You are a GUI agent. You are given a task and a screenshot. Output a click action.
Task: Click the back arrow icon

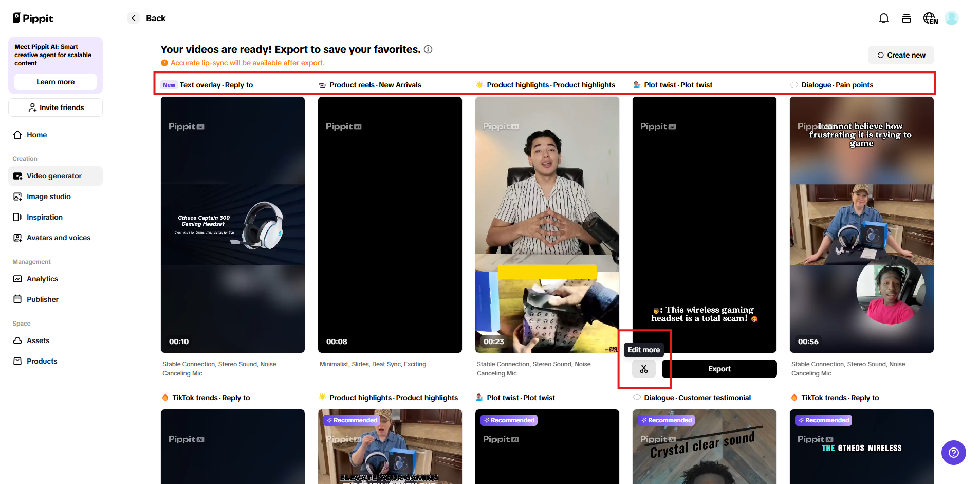(x=134, y=18)
